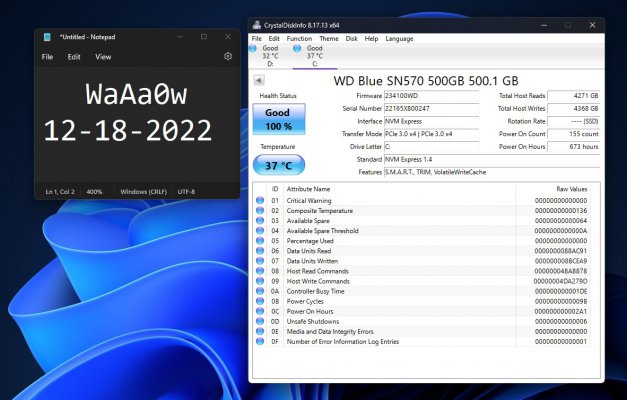This screenshot has height=400, width=627.
Task: Click UTF-8 encoding in Notepad status bar
Action: coord(186,192)
